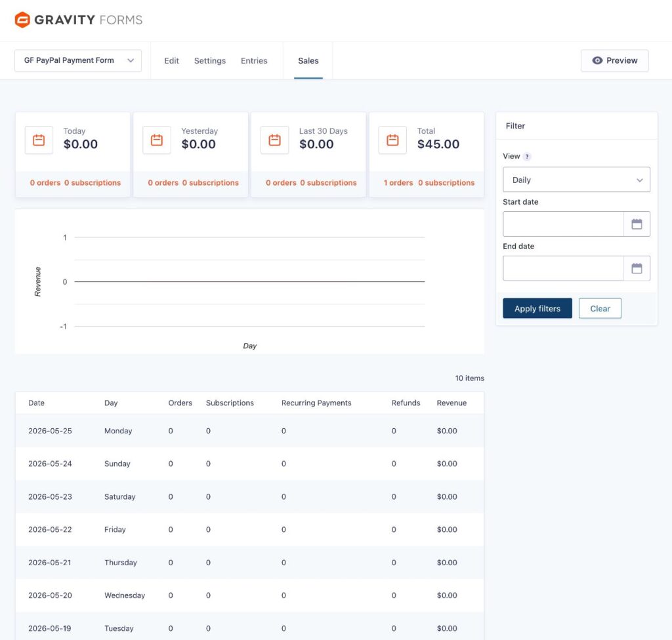Click Yesterday's 0 orders link
The height and width of the screenshot is (640, 672).
163,183
